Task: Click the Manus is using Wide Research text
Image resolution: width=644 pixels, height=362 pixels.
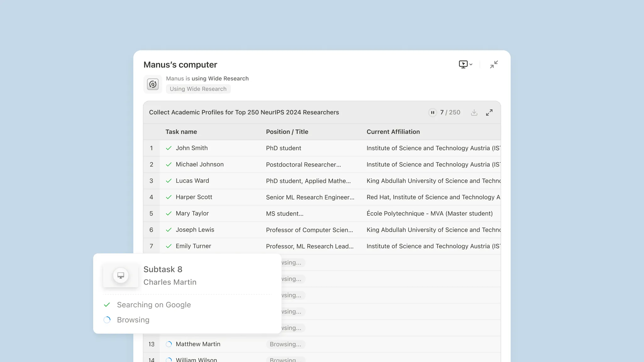Action: point(207,79)
